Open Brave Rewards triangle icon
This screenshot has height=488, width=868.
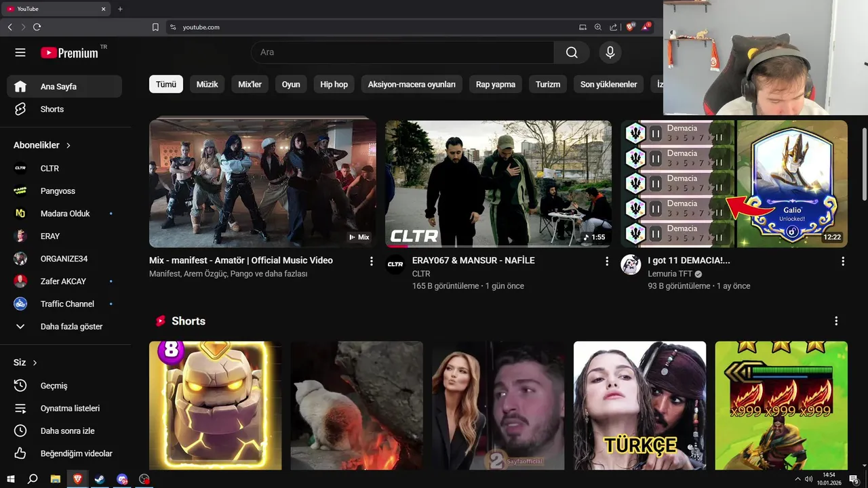click(646, 27)
